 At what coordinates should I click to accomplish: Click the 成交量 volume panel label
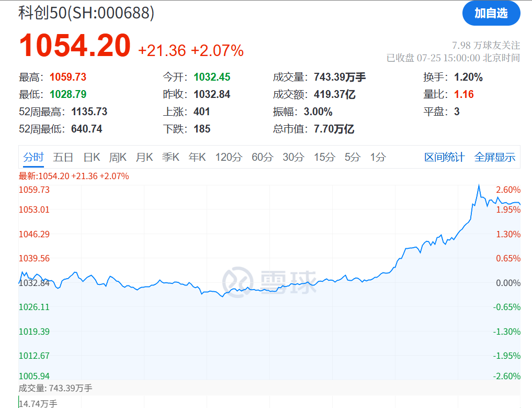coord(55,388)
